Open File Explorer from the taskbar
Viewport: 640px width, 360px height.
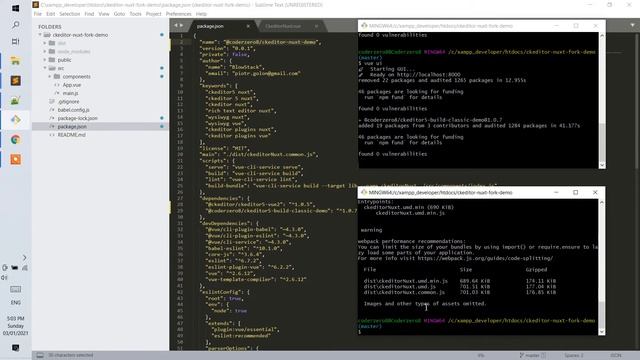tap(16, 61)
